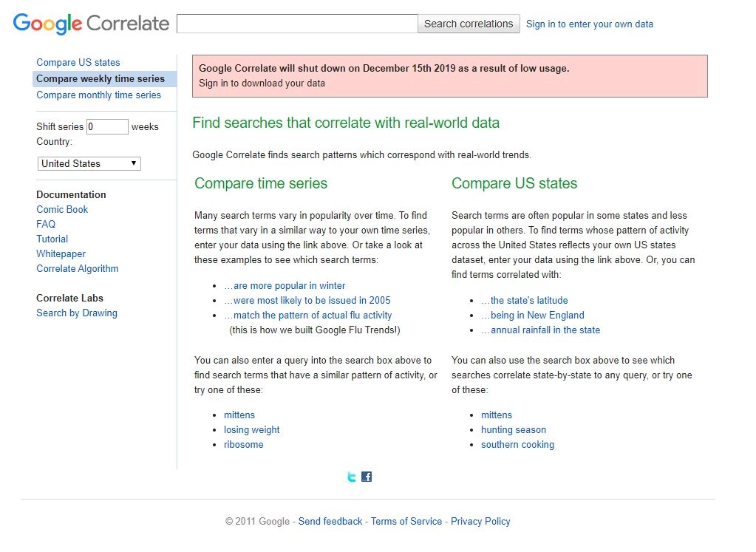Screen dimensions: 756x552
Task: Open the Whitepaper link
Action: (61, 253)
